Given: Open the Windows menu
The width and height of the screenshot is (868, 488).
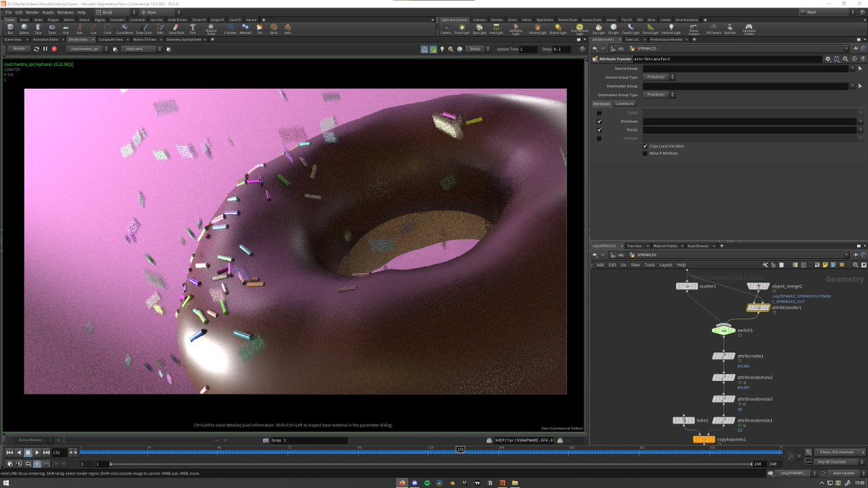Looking at the screenshot, I should coord(65,12).
